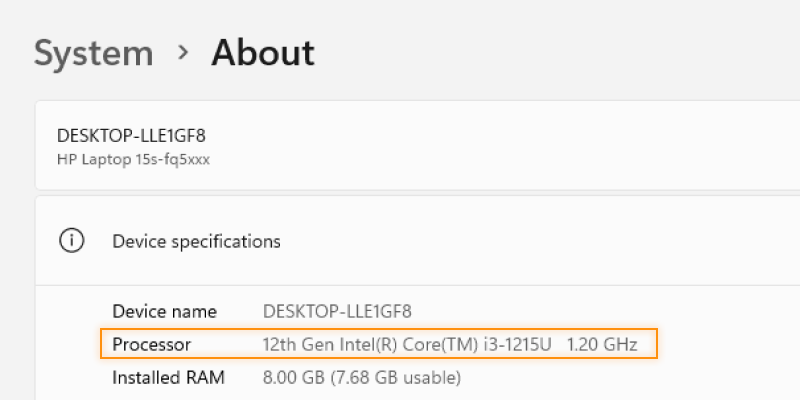Screen dimensions: 800x400
Task: Select the 8.00 GB RAM value
Action: point(293,378)
